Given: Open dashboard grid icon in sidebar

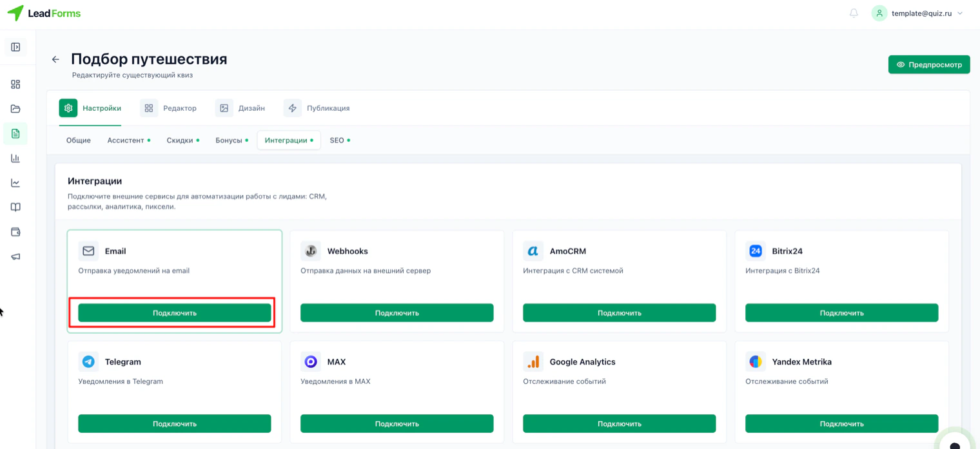Looking at the screenshot, I should (15, 84).
